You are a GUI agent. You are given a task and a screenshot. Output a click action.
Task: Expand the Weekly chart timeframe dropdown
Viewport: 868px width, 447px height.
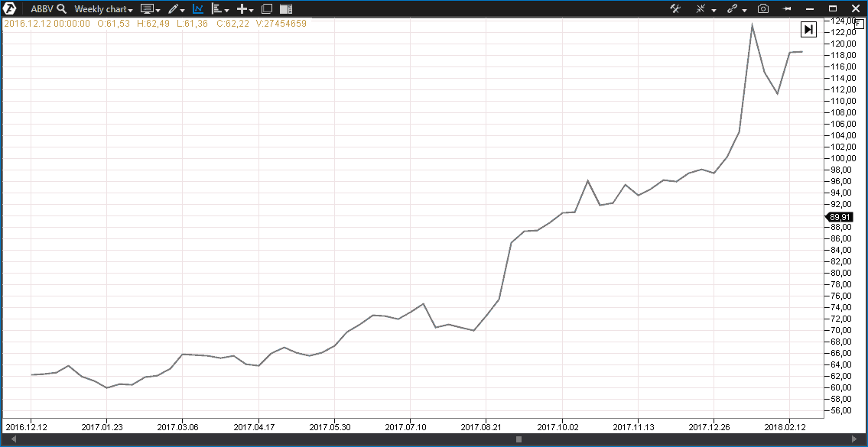[x=103, y=9]
